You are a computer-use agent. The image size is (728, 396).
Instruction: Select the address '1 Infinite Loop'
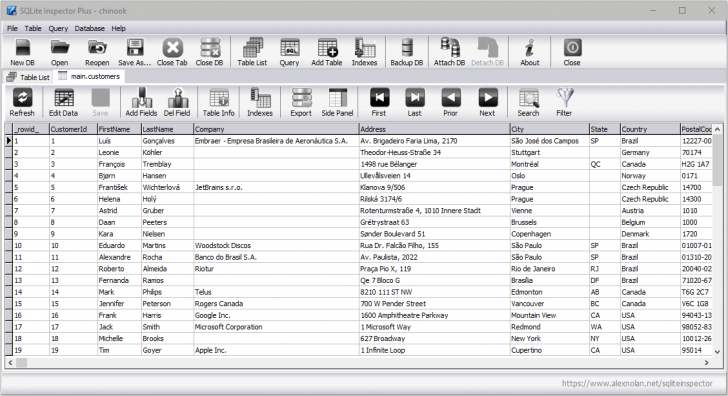[435, 350]
